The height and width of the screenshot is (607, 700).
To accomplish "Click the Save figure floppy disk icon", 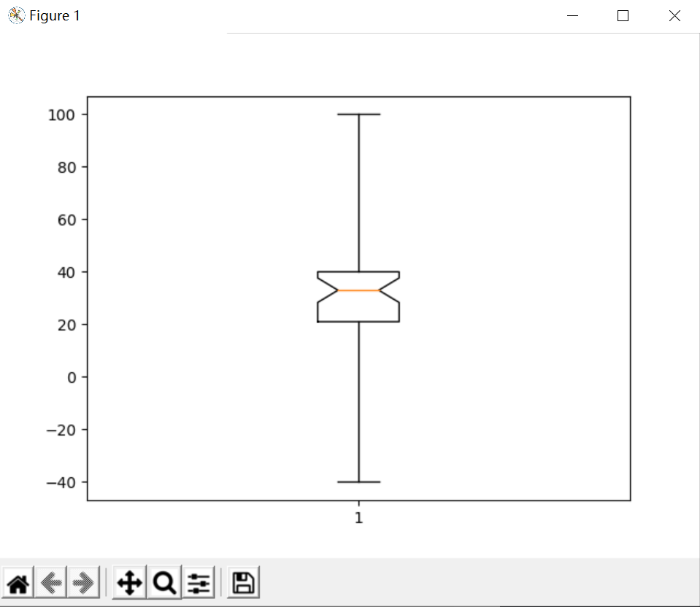I will point(242,582).
